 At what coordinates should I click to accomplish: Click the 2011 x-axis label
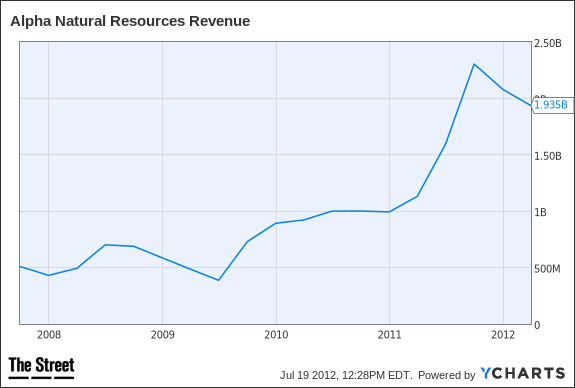389,335
